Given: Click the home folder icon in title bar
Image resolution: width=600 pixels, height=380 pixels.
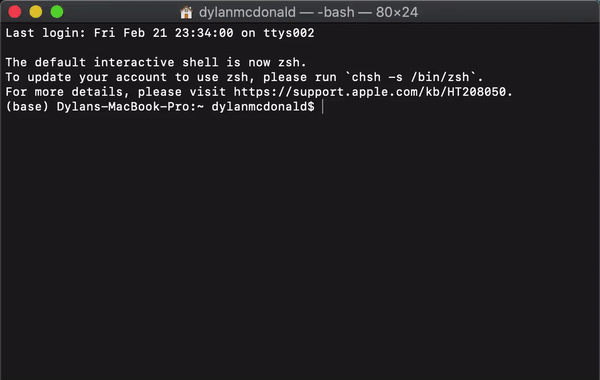Looking at the screenshot, I should click(186, 12).
